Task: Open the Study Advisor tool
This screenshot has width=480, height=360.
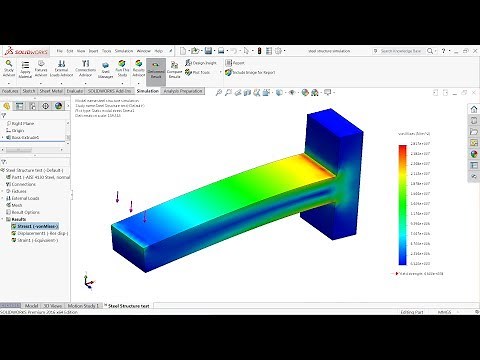Action: point(9,69)
